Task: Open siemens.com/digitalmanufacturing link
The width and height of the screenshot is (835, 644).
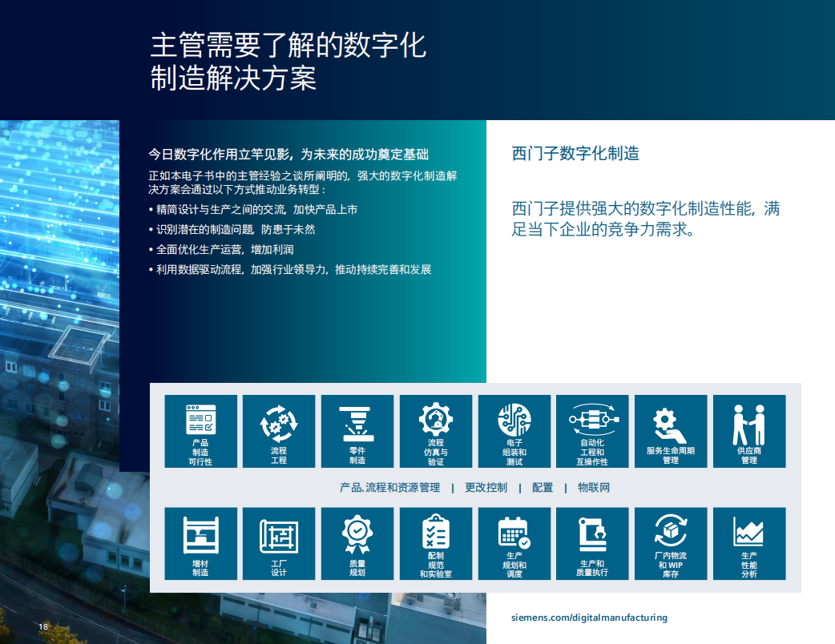Action: pyautogui.click(x=591, y=618)
